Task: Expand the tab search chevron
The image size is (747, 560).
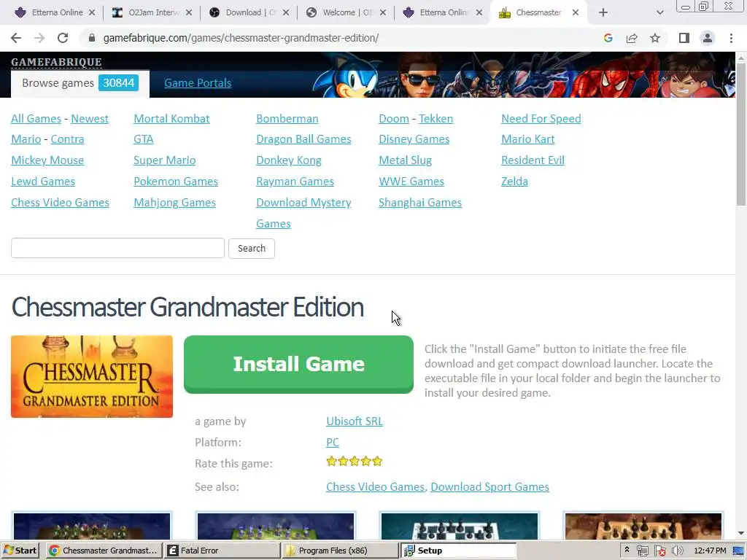Action: (659, 13)
